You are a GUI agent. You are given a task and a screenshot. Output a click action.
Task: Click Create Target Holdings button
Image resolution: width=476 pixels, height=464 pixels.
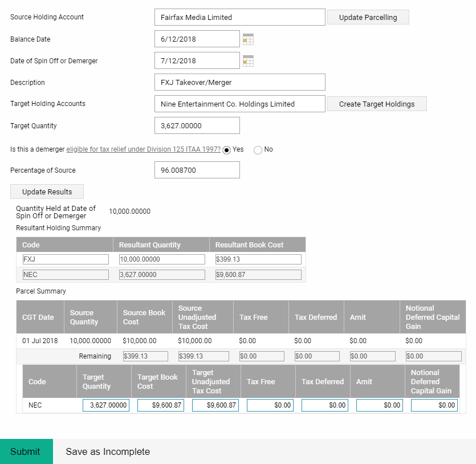click(x=377, y=104)
